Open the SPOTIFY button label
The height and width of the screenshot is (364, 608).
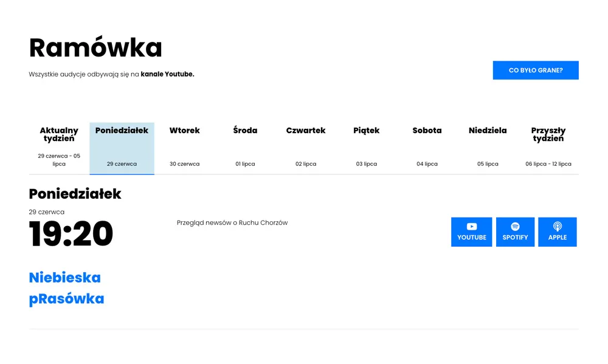tap(515, 237)
